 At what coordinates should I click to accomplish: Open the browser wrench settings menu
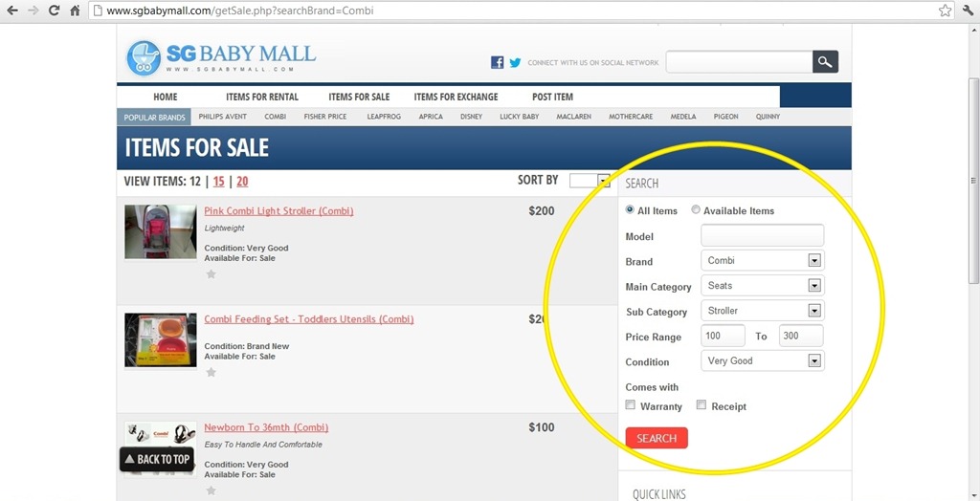[x=969, y=11]
